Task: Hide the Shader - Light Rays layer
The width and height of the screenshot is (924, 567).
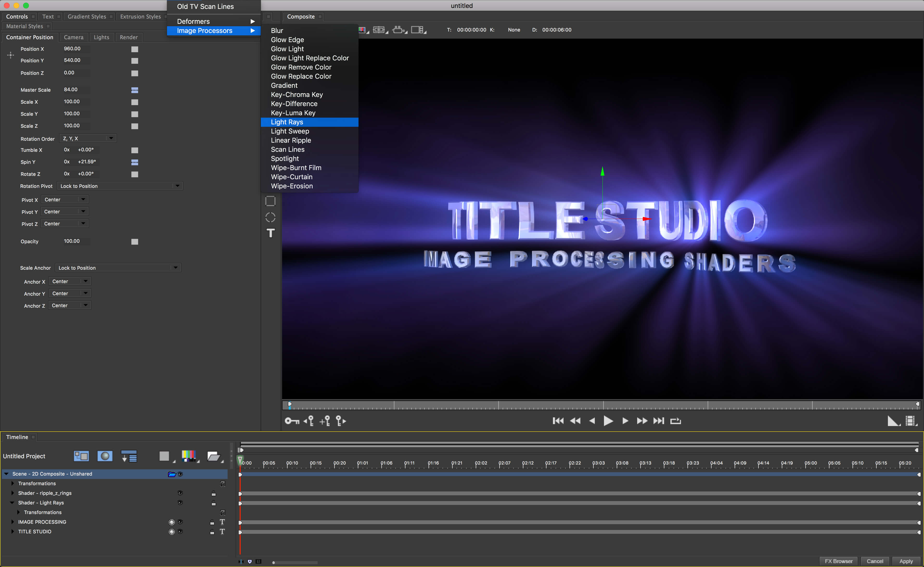Action: click(x=180, y=503)
